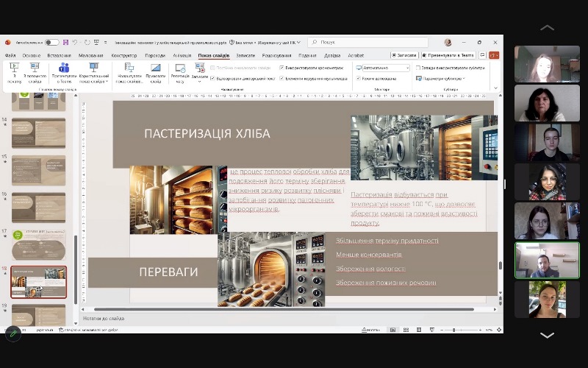Image resolution: width=588 pixels, height=368 pixels.
Task: Click the annotation pen icon bottom-left
Action: (x=12, y=333)
